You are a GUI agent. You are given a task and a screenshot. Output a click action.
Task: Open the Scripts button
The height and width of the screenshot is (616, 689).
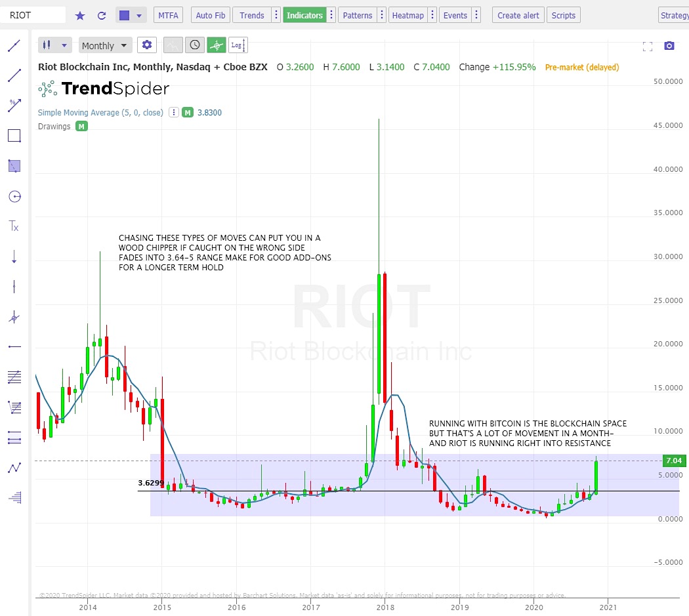point(563,15)
